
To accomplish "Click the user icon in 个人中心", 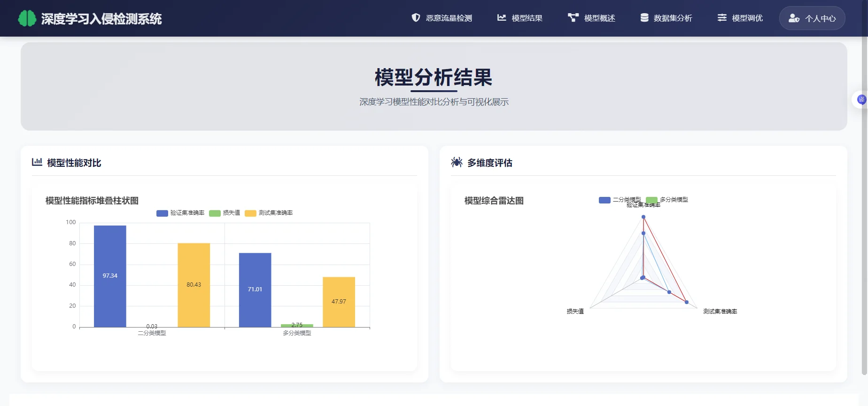I will point(794,18).
